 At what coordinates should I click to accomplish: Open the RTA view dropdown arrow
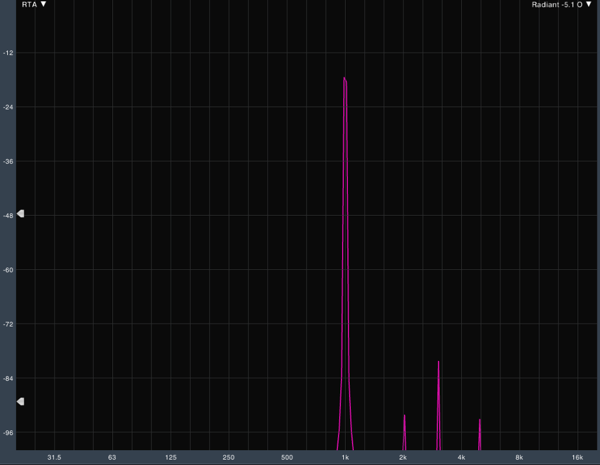44,4
